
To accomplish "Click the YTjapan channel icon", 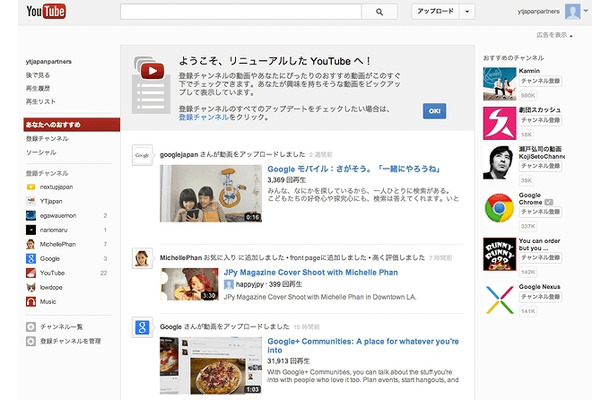I will [31, 201].
